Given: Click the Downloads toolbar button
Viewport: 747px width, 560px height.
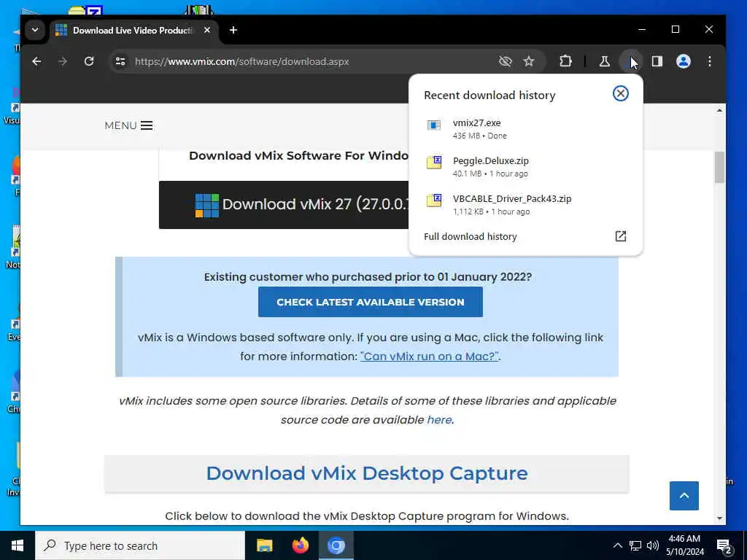Looking at the screenshot, I should click(x=631, y=61).
